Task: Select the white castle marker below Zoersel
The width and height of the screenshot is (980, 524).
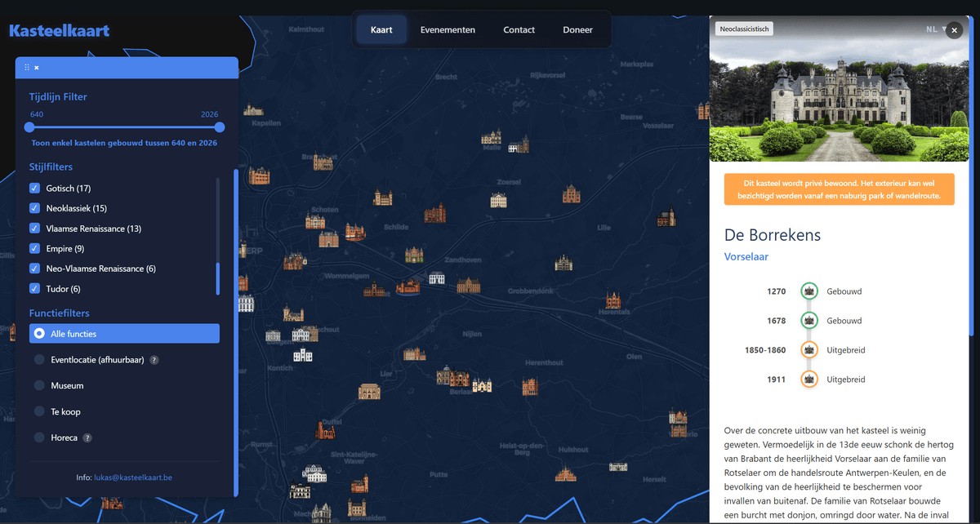Action: click(498, 200)
